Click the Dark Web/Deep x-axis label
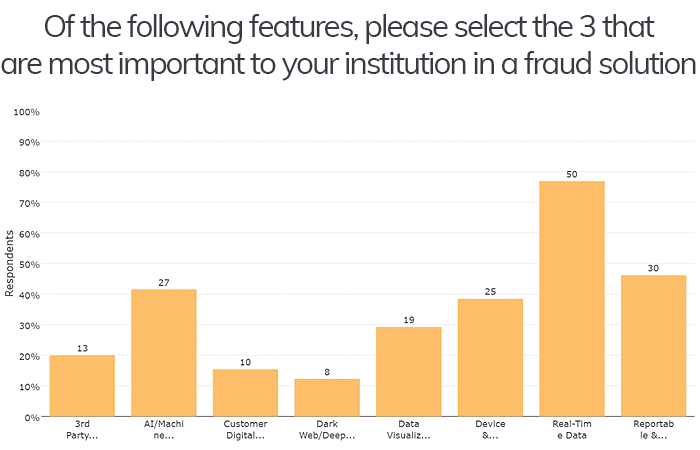The height and width of the screenshot is (450, 700). 327,429
